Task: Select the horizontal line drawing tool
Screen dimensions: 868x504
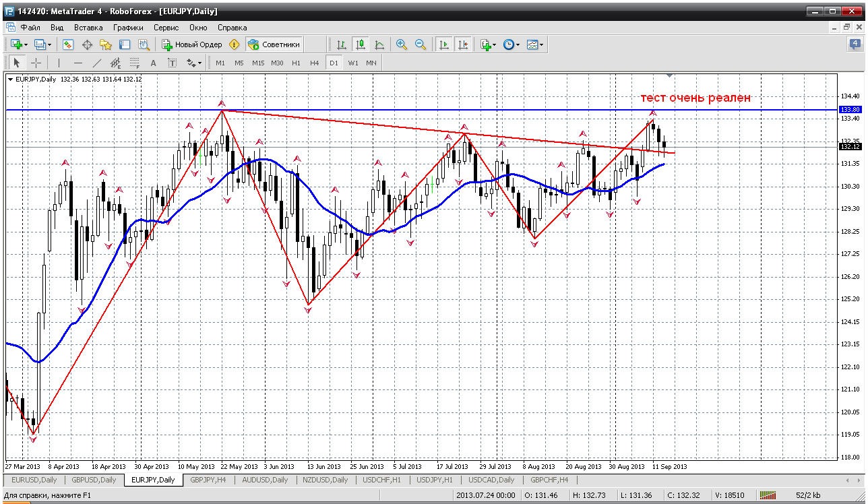Action: point(77,63)
